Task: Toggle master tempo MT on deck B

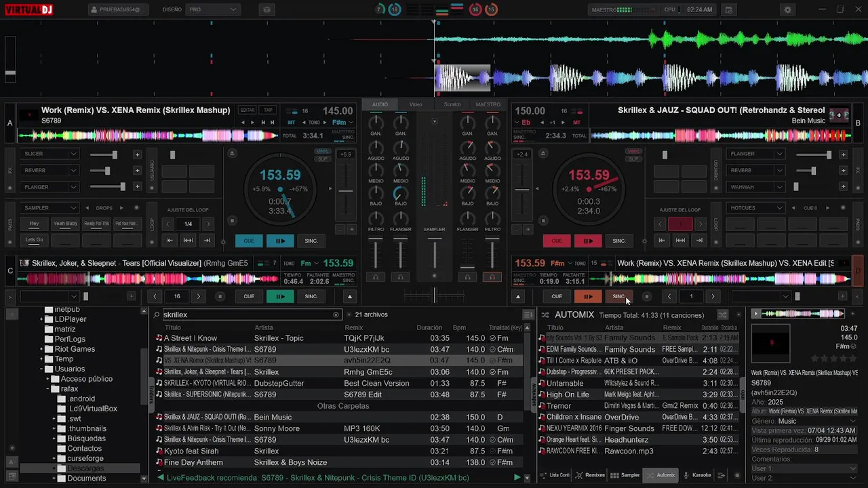Action: tap(577, 123)
